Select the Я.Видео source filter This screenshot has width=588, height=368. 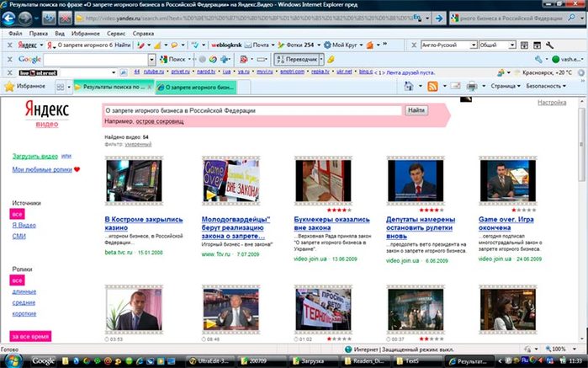click(x=24, y=225)
